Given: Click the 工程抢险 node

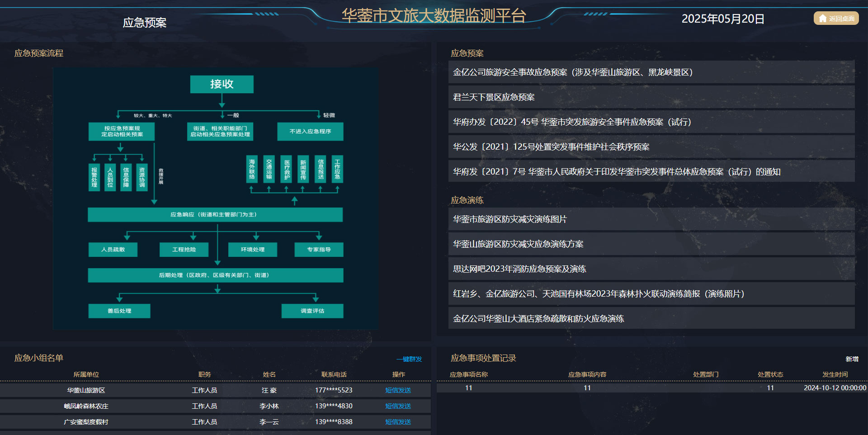Looking at the screenshot, I should pos(184,250).
